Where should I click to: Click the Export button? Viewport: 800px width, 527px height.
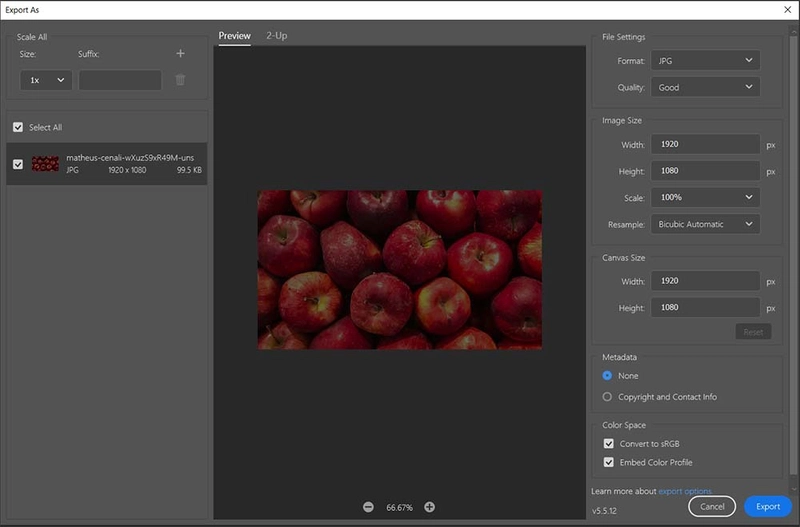coord(768,507)
